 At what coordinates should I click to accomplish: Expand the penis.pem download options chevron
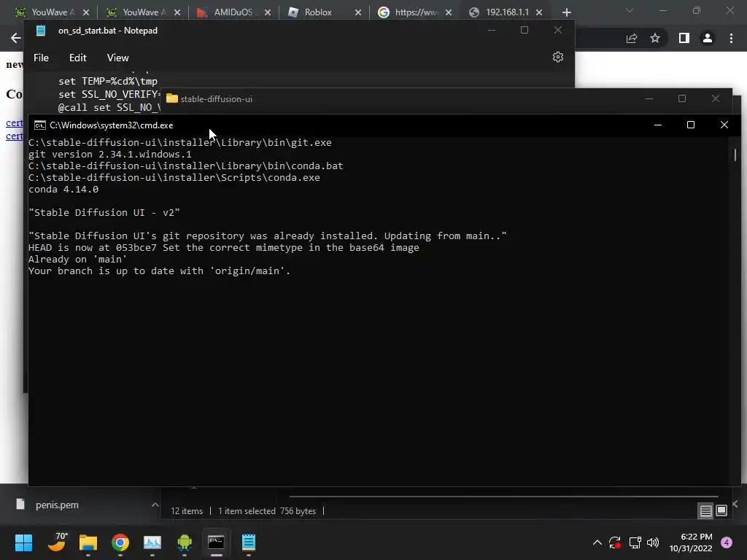click(155, 505)
